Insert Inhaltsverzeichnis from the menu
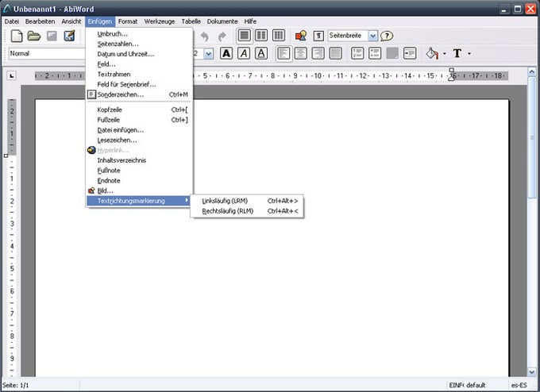This screenshot has height=392, width=540. pyautogui.click(x=139, y=160)
